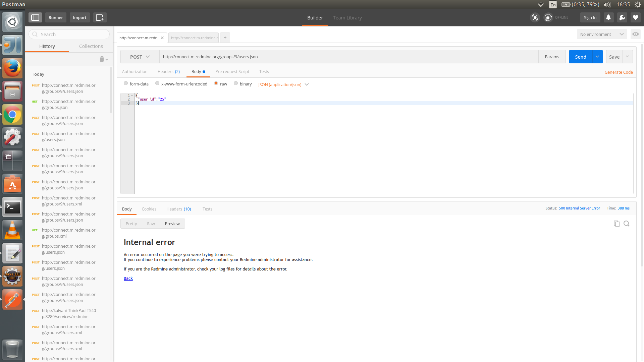
Task: Click the Import button
Action: click(x=79, y=17)
